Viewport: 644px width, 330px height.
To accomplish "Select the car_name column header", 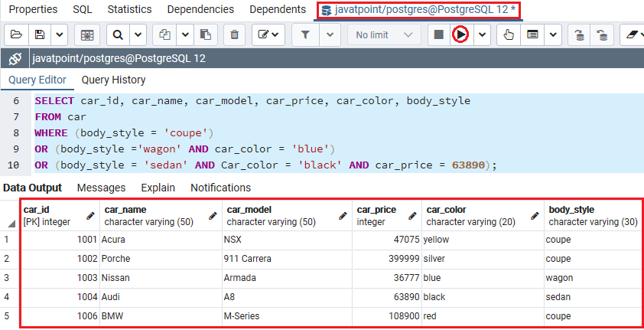I will [161, 216].
